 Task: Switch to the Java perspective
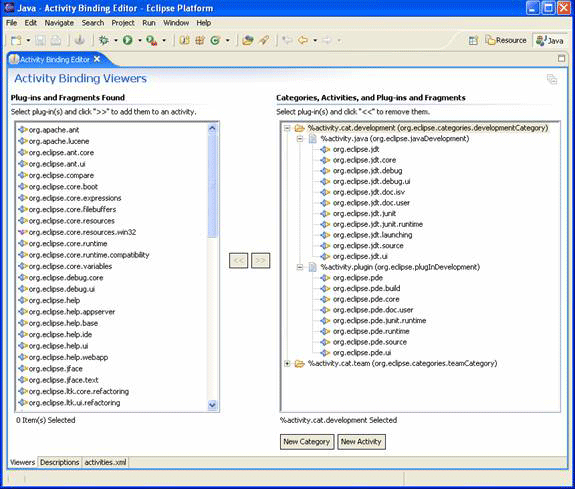click(x=549, y=40)
